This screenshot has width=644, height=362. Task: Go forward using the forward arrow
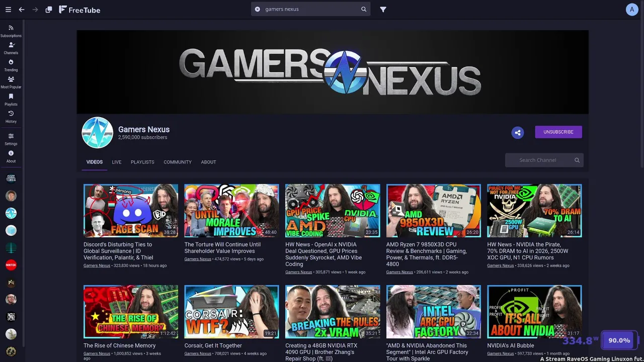pyautogui.click(x=35, y=10)
